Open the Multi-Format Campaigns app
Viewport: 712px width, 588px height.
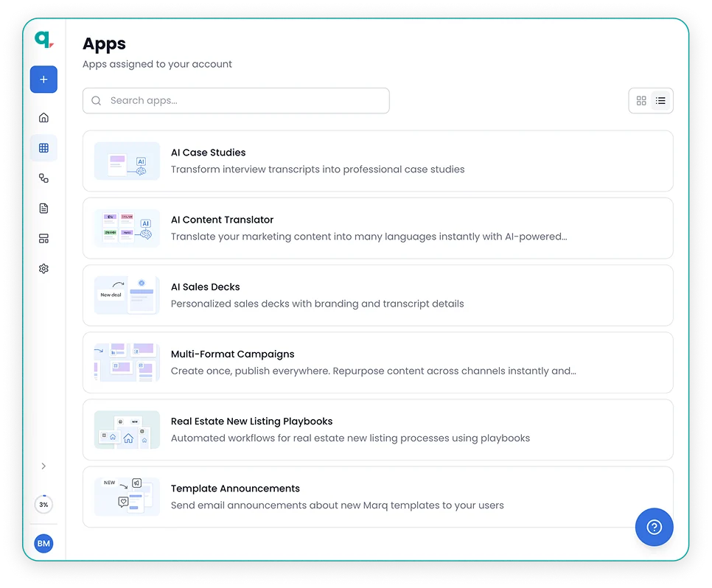(377, 362)
